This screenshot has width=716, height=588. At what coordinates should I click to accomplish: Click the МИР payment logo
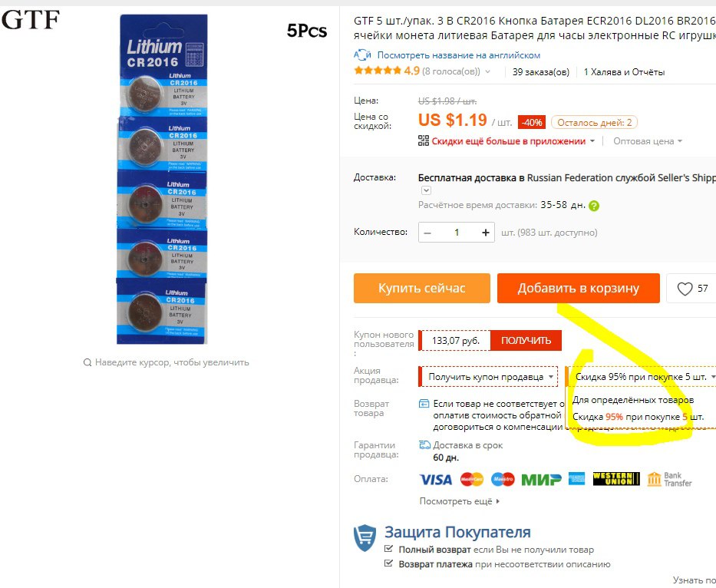click(x=541, y=479)
